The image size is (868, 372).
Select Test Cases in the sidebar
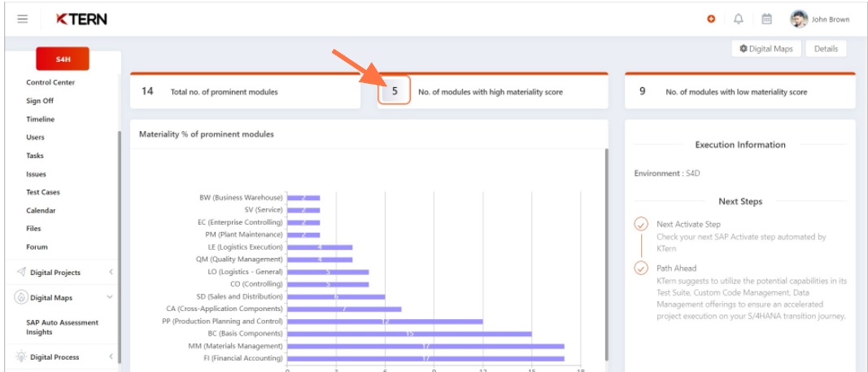coord(43,192)
